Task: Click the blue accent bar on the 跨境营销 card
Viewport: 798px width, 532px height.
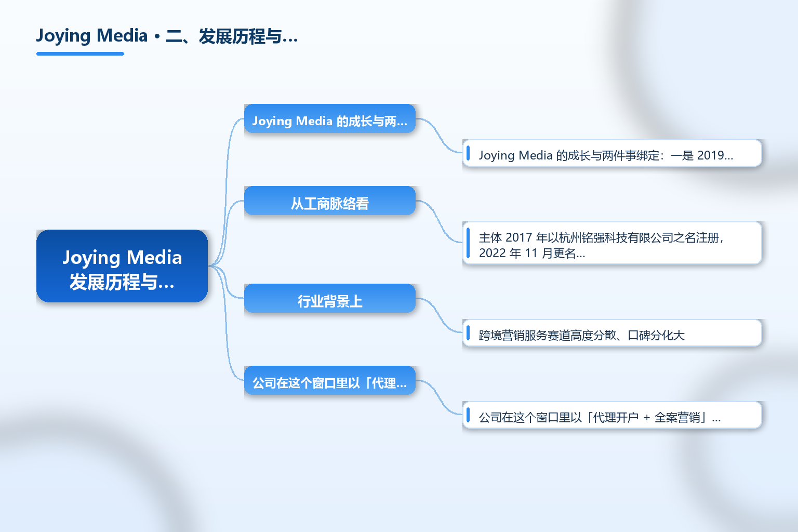Action: (x=468, y=333)
